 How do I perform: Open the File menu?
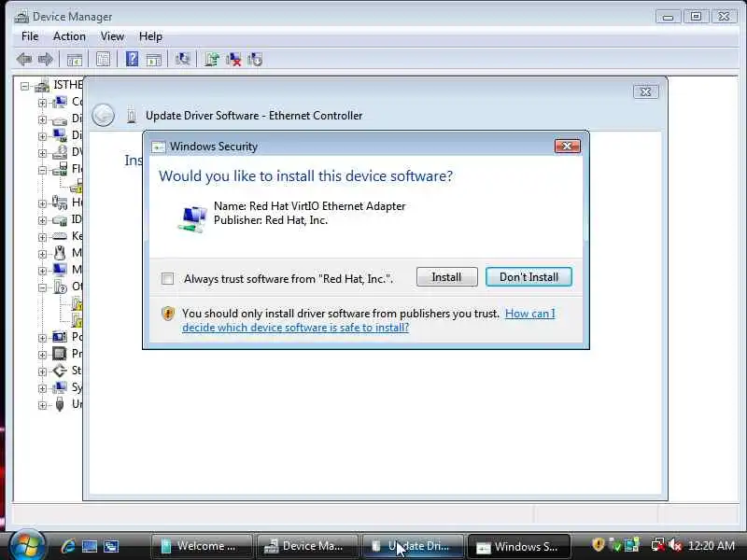pos(30,36)
